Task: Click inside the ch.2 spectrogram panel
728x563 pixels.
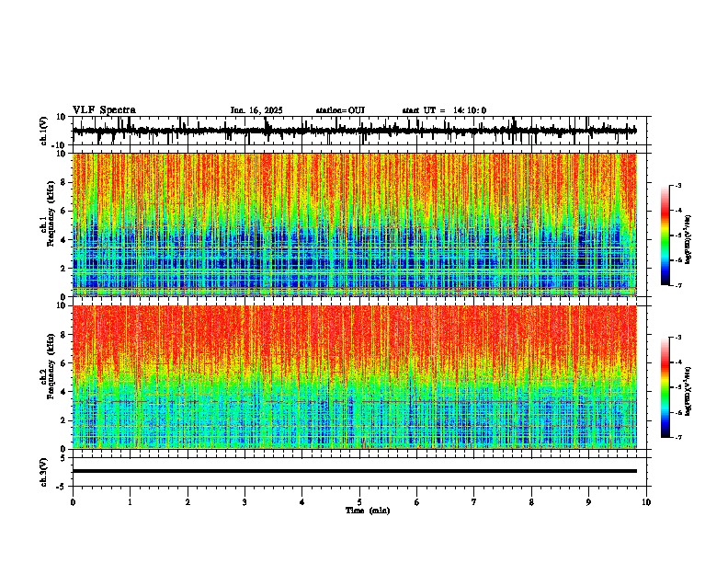Action: tap(355, 377)
